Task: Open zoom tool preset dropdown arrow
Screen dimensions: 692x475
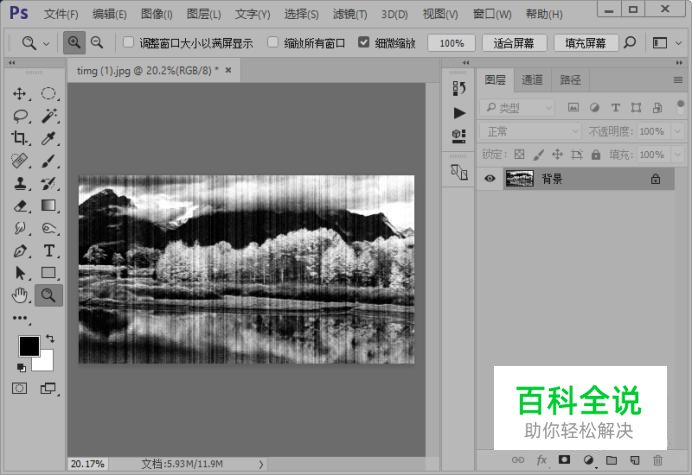Action: tap(46, 43)
